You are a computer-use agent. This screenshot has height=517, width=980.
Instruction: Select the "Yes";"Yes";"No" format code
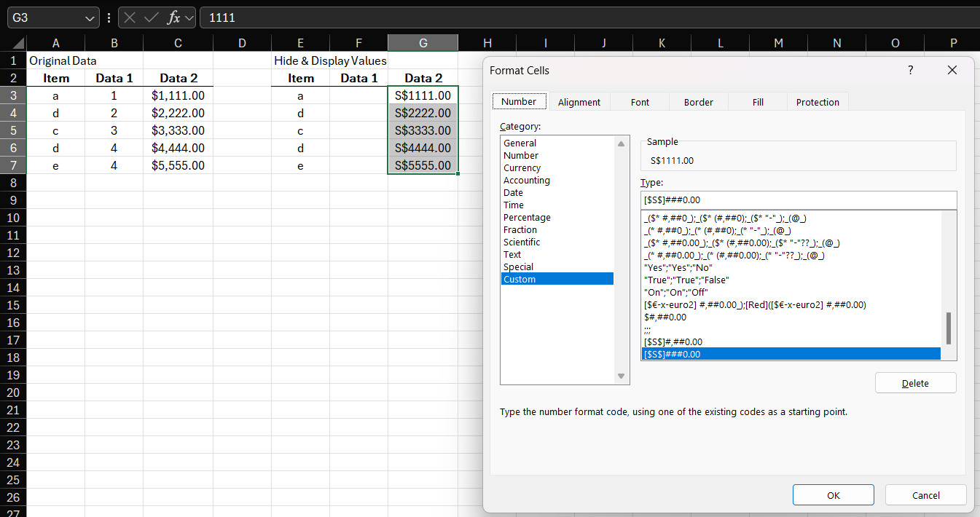[x=791, y=267]
